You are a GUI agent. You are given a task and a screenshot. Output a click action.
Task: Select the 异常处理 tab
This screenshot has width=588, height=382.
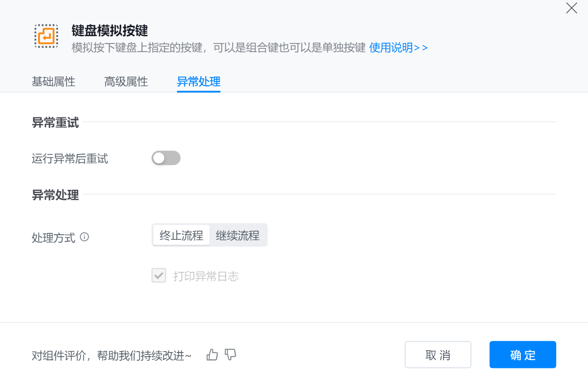(199, 82)
